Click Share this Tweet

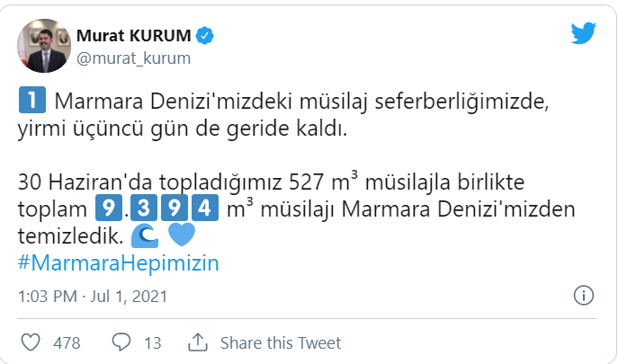point(281,342)
